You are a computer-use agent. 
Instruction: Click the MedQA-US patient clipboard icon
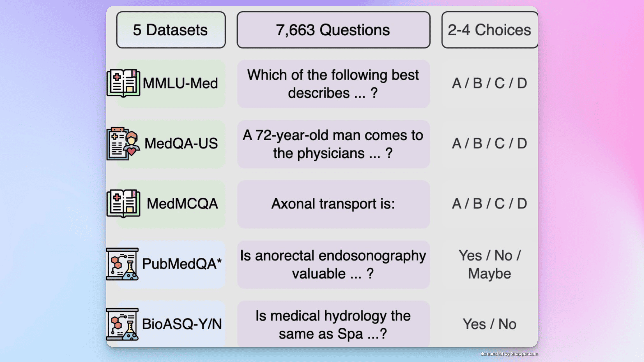[x=123, y=144]
